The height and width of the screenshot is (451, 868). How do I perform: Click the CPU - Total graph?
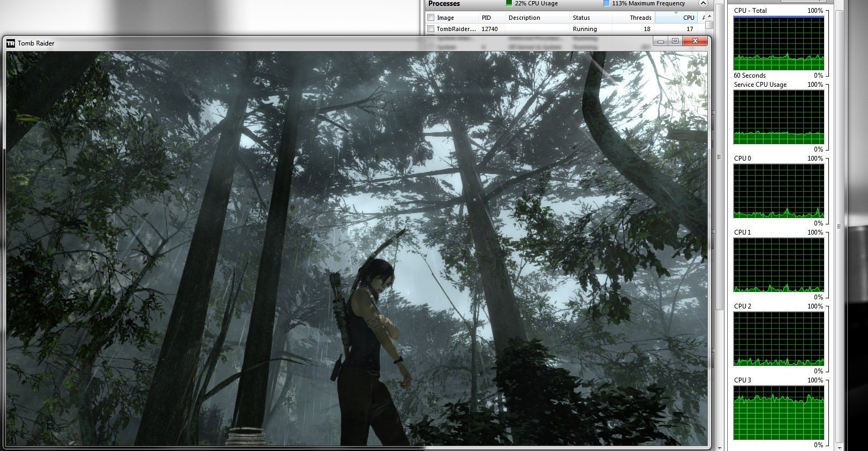(x=779, y=43)
